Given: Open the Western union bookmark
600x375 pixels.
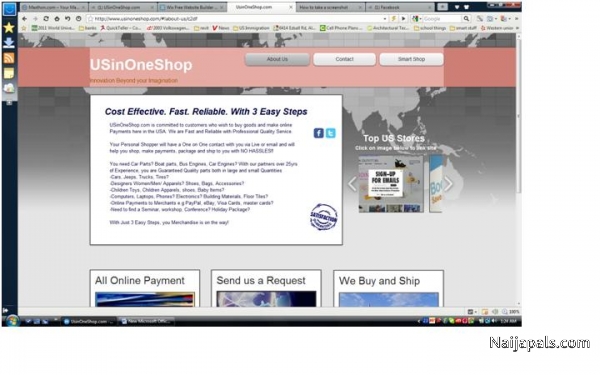Looking at the screenshot, I should (x=497, y=28).
